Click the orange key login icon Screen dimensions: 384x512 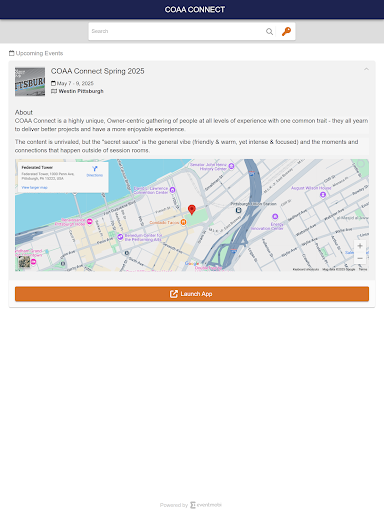tap(286, 31)
